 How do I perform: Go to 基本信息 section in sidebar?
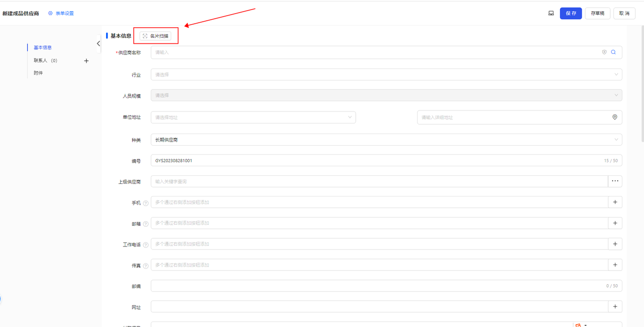tap(43, 47)
